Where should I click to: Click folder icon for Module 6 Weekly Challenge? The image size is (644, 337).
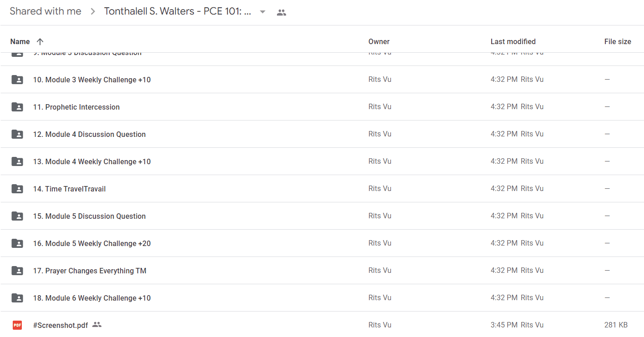(x=17, y=298)
